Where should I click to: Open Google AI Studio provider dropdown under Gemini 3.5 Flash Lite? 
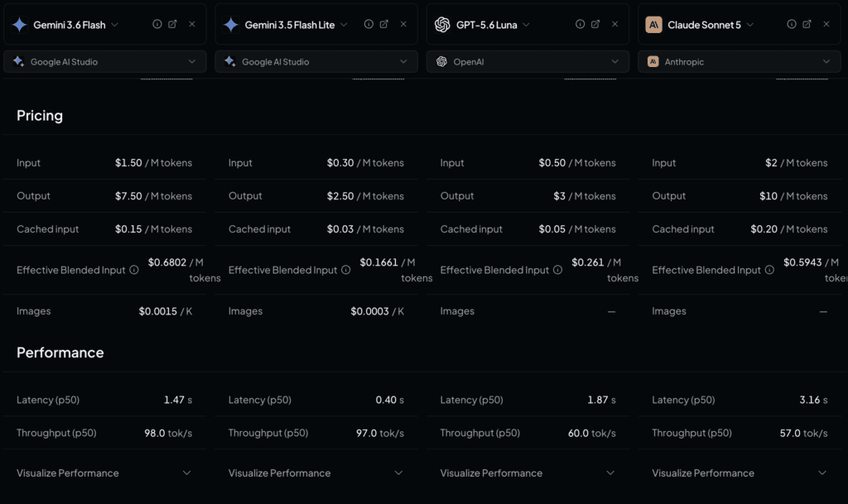316,61
